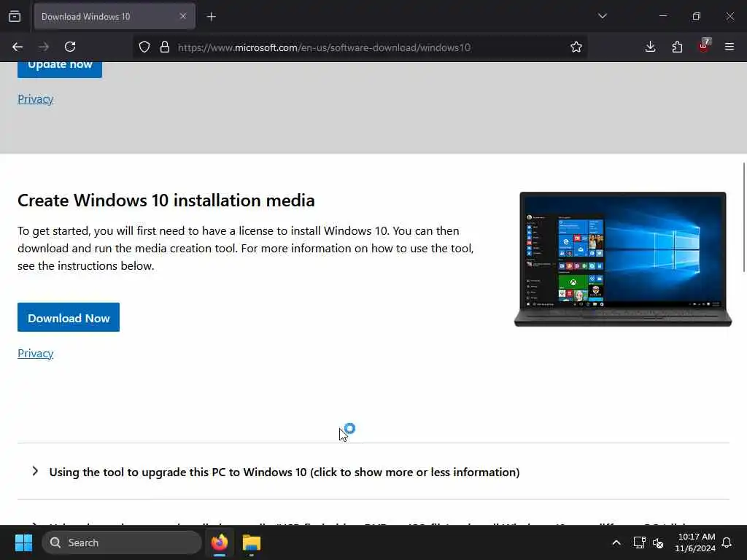Open the tracking protection shield icon
This screenshot has width=747, height=560.
(144, 47)
